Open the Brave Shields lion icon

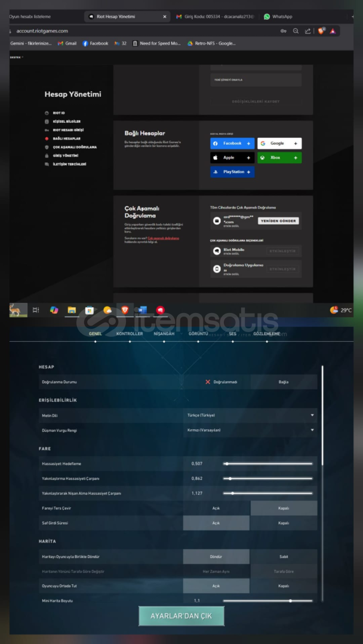click(321, 30)
